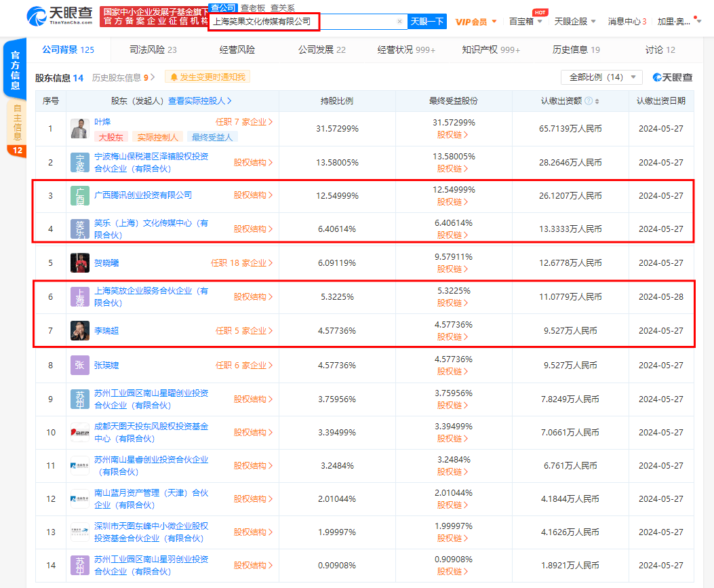714x588 pixels.
Task: Click the 笑乐（上海）文化传媒中心 icon
Action: (80, 229)
